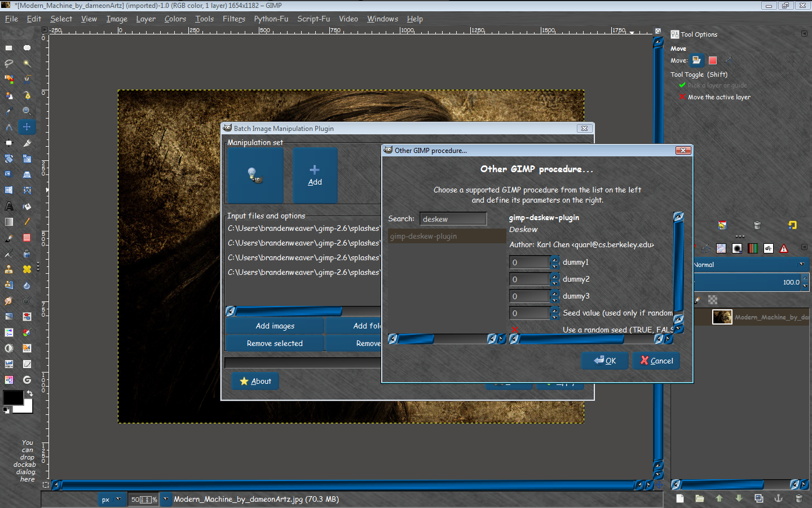Raise layer with green up arrow
This screenshot has width=812, height=508.
(x=719, y=498)
